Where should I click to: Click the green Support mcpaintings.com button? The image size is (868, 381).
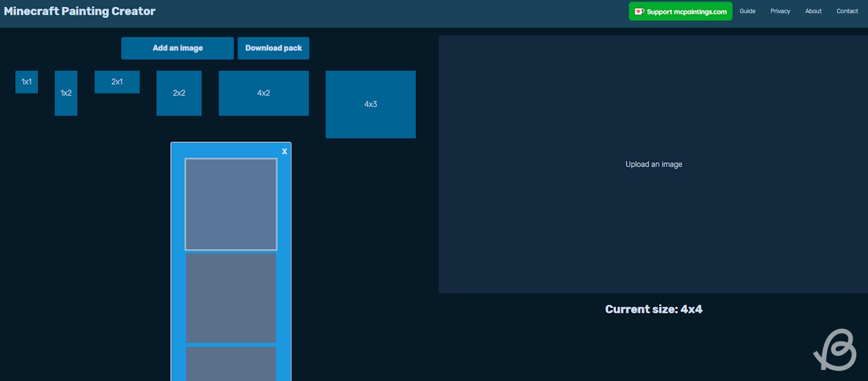point(681,12)
